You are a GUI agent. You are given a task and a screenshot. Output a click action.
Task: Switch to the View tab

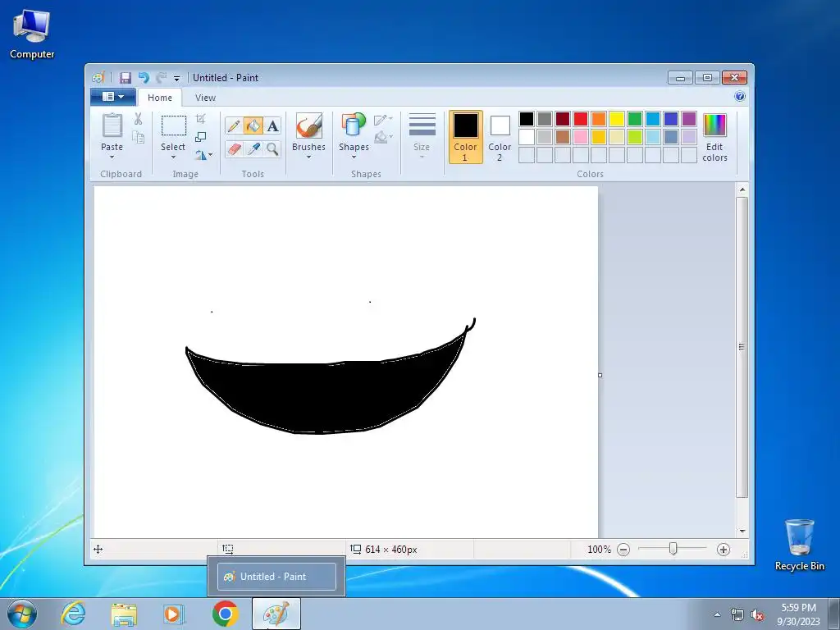[x=205, y=98]
